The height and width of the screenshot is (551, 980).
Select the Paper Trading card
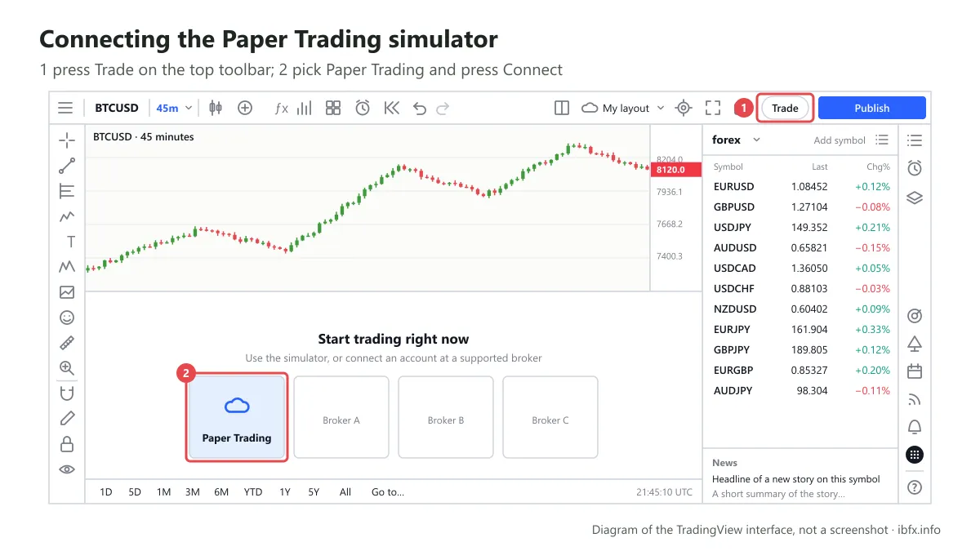pos(237,417)
